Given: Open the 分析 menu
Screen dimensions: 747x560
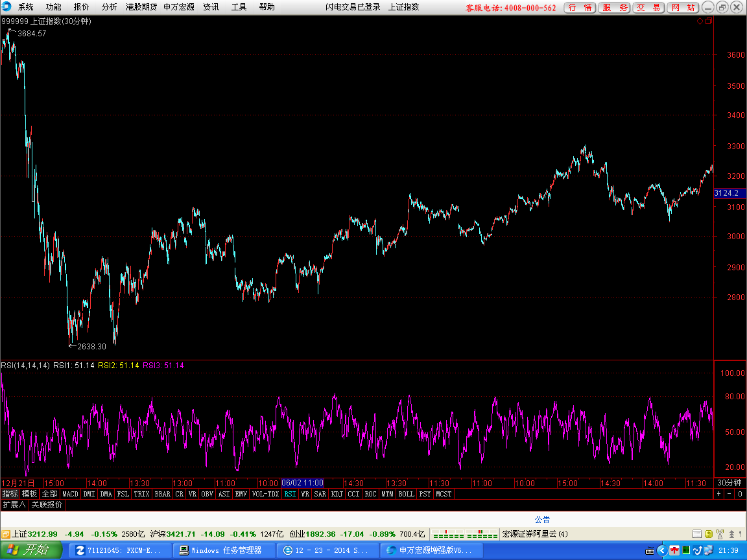Looking at the screenshot, I should [x=109, y=6].
